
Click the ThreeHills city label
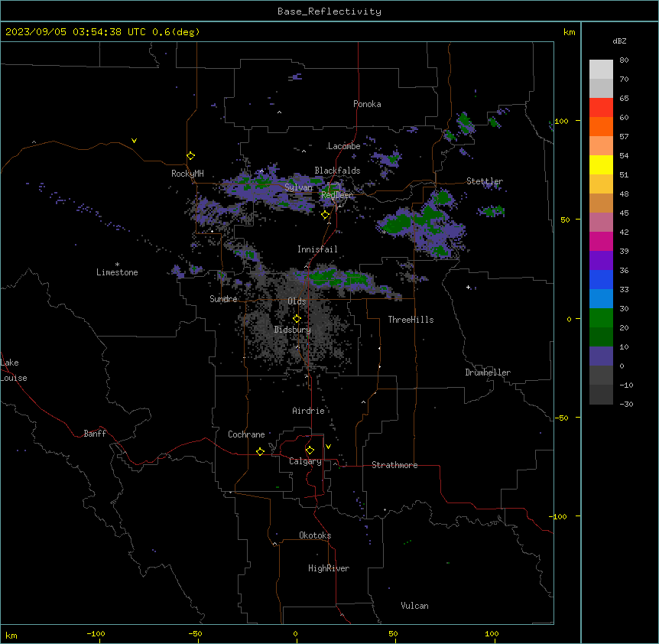[411, 320]
